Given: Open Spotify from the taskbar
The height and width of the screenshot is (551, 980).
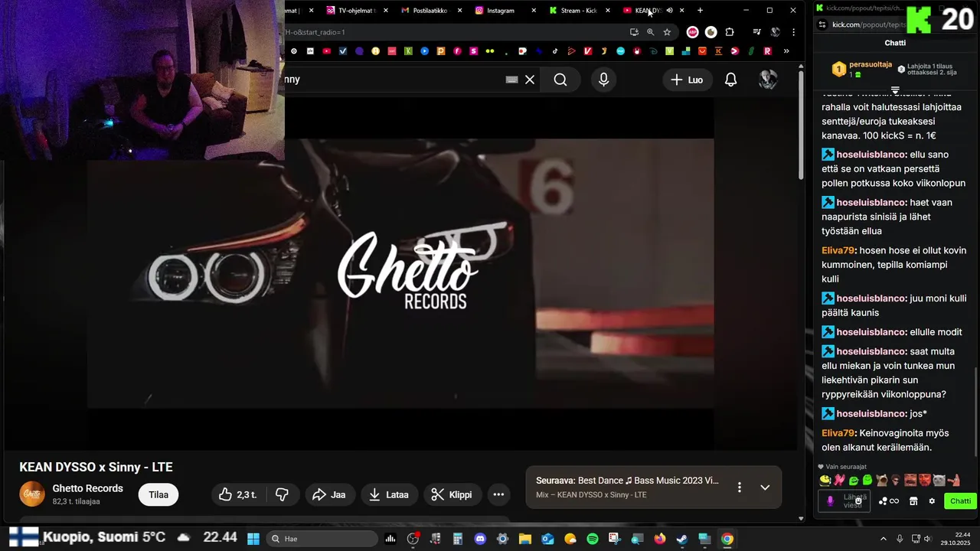Looking at the screenshot, I should (593, 539).
